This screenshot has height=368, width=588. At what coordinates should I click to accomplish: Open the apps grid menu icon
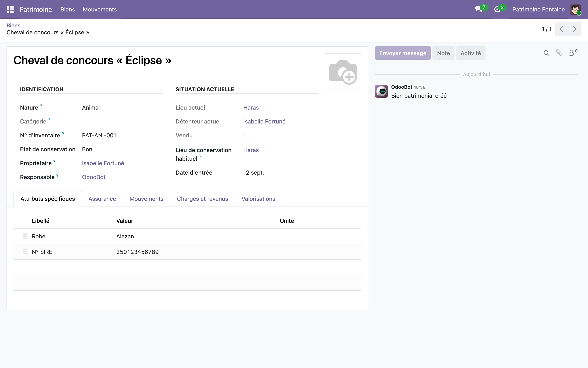click(x=11, y=9)
